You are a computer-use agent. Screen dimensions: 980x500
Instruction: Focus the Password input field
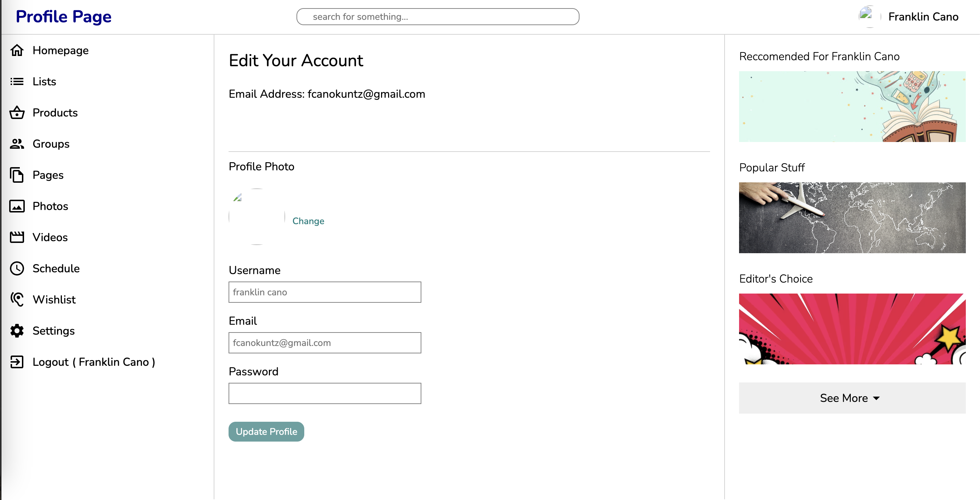coord(324,393)
